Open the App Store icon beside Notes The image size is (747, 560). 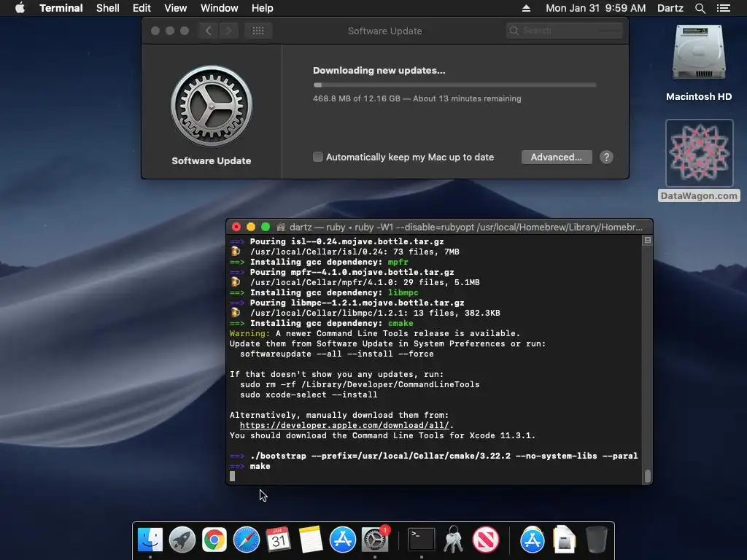[343, 540]
